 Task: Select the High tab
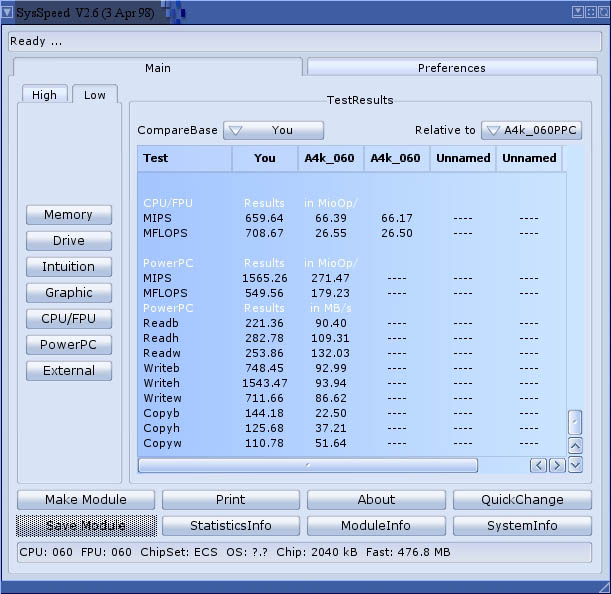pos(44,95)
